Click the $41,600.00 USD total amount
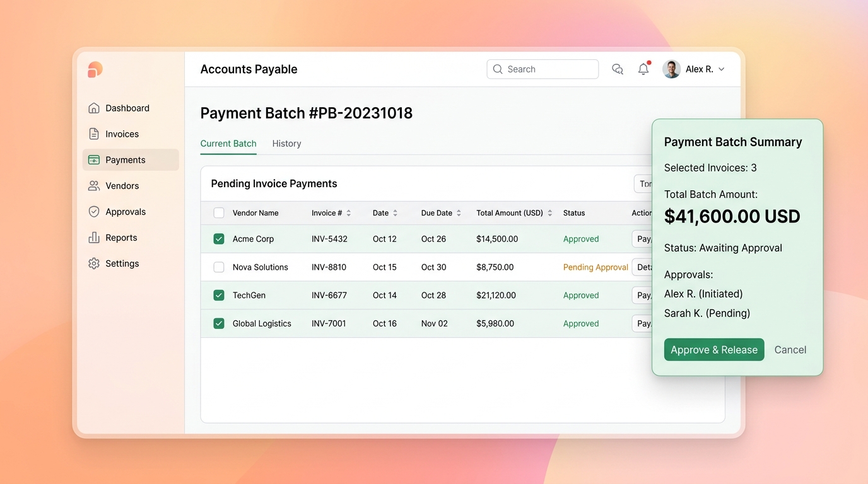 coord(732,216)
